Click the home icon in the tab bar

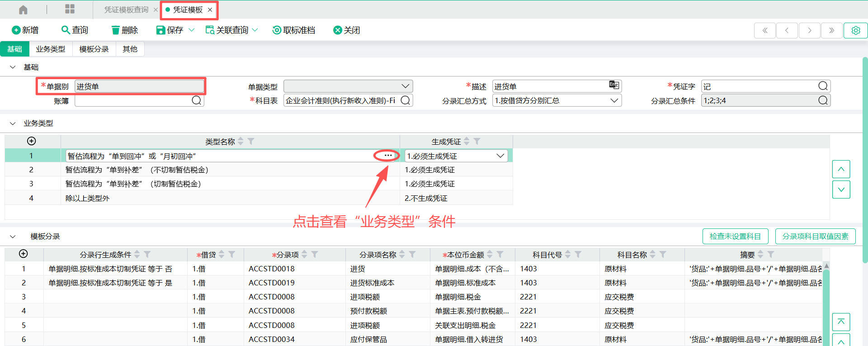24,9
